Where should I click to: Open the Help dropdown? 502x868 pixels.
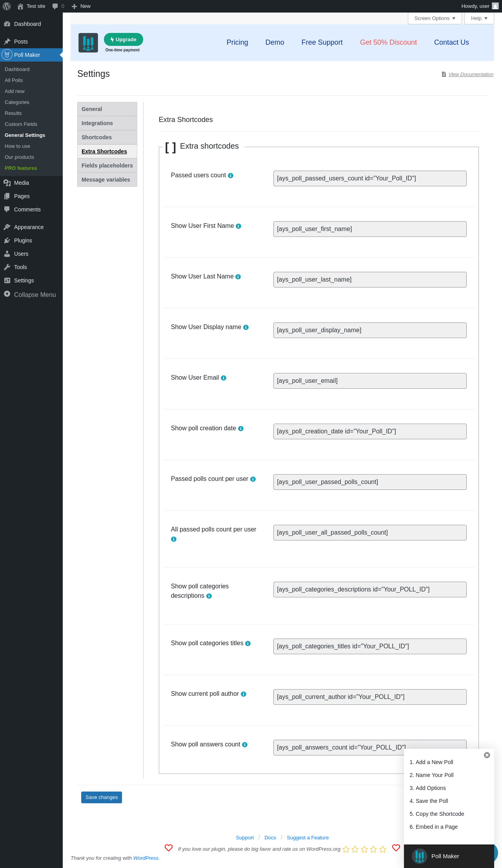coord(479,18)
